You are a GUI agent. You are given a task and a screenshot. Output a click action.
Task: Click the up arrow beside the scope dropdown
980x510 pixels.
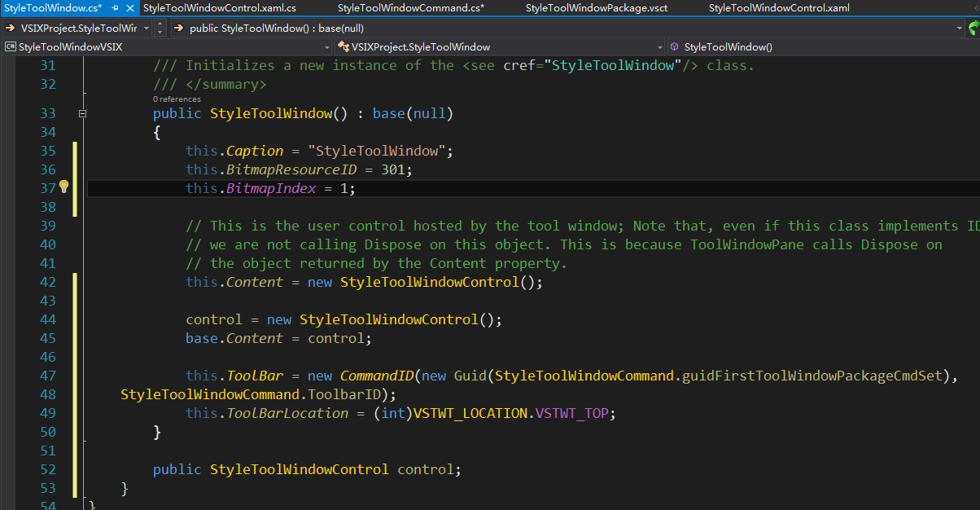[160, 24]
